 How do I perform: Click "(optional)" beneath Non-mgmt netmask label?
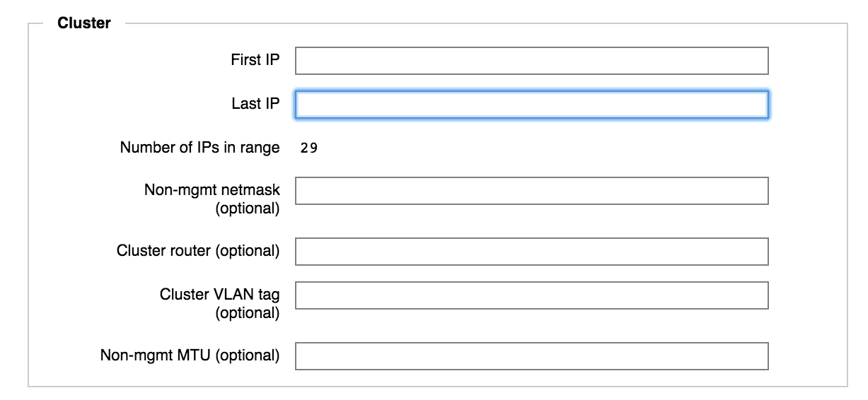[x=248, y=208]
